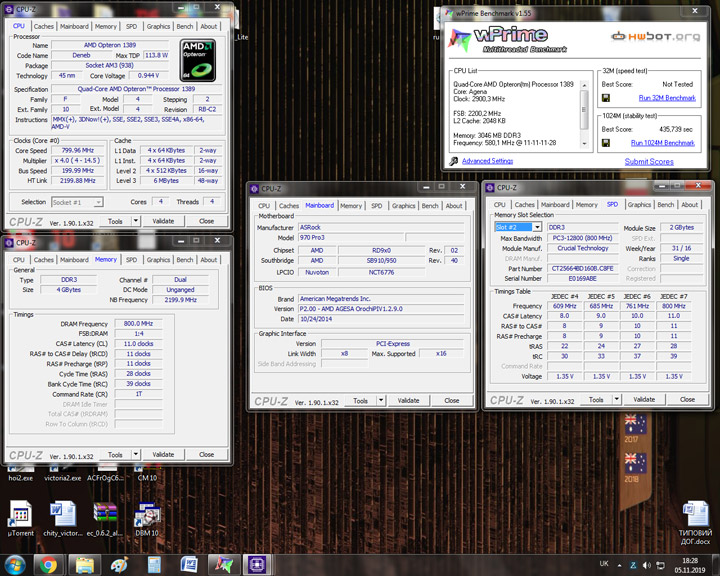Switch to Microsoft Word in the taskbar
Viewport: 720px width, 576px height.
[189, 564]
